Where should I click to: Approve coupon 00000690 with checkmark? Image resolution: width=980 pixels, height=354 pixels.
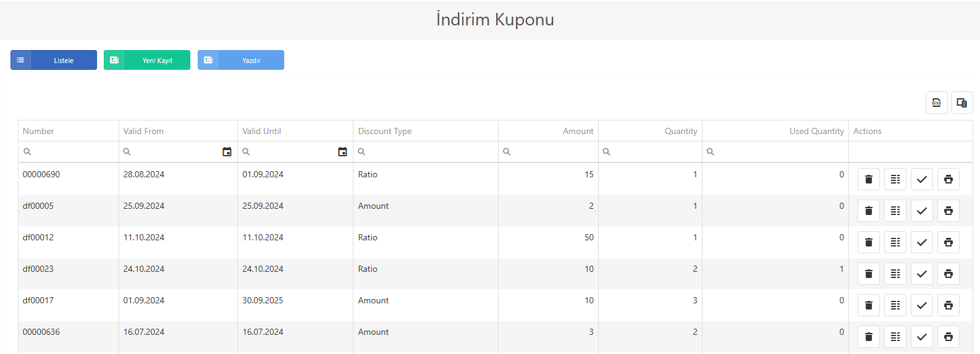tap(922, 179)
